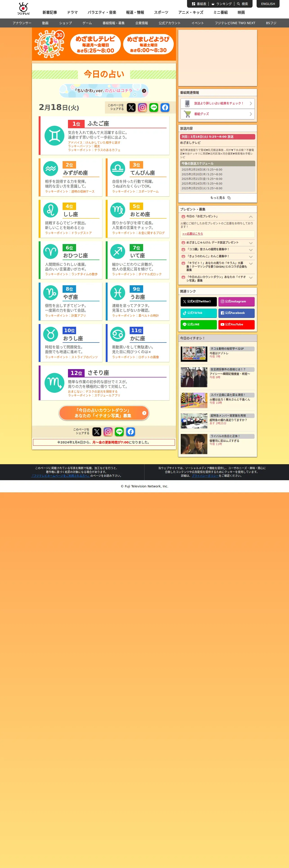This screenshot has width=289, height=868.
Task: Click the さそり座 Scorpio icon
Action: tap(54, 383)
